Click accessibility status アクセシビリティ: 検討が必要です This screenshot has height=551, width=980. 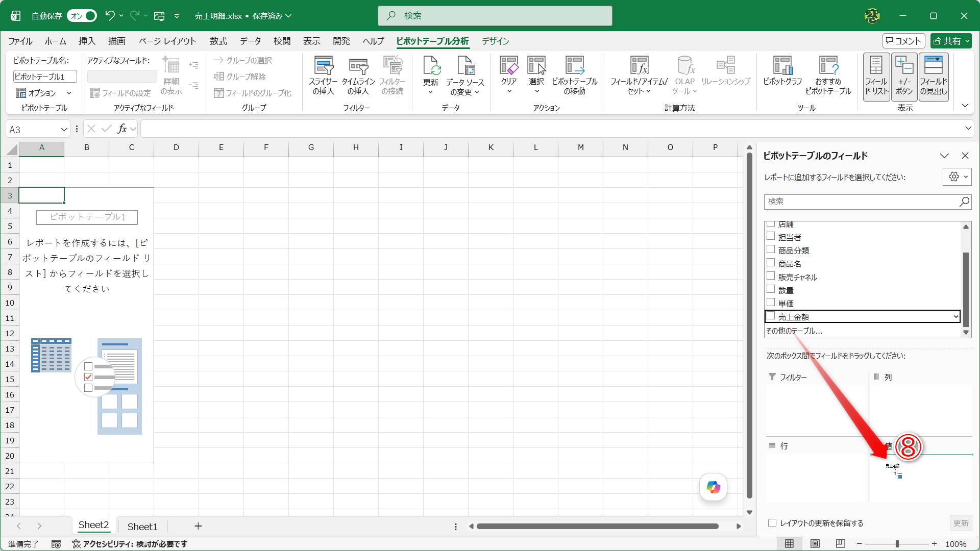pos(130,544)
